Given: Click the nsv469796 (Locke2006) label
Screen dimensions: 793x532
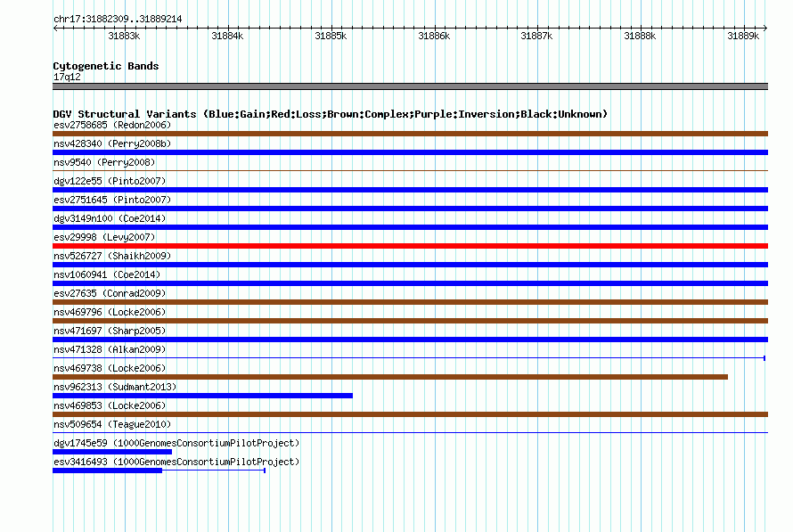Looking at the screenshot, I should pos(110,312).
